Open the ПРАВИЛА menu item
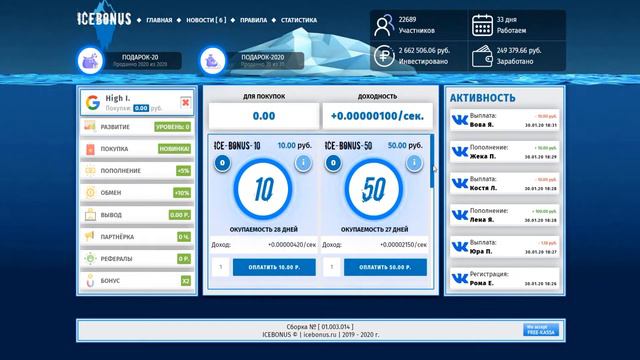 click(253, 20)
